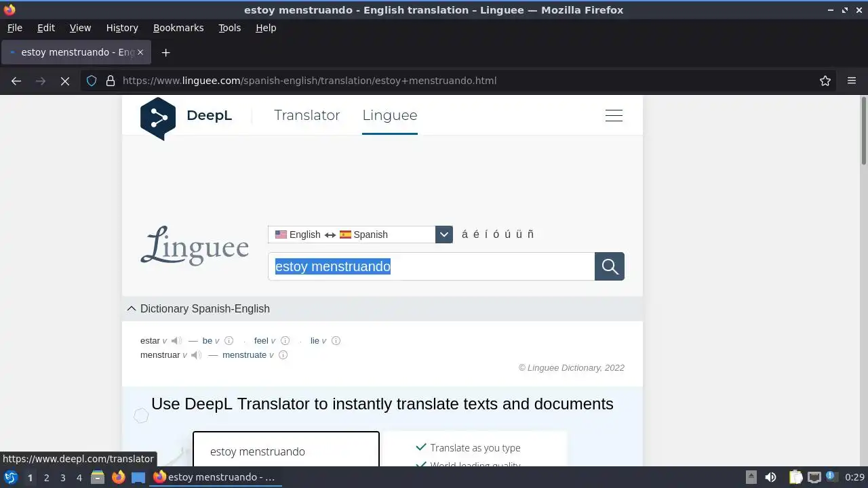Follow the 'lie' translation link
868x488 pixels.
pos(315,341)
